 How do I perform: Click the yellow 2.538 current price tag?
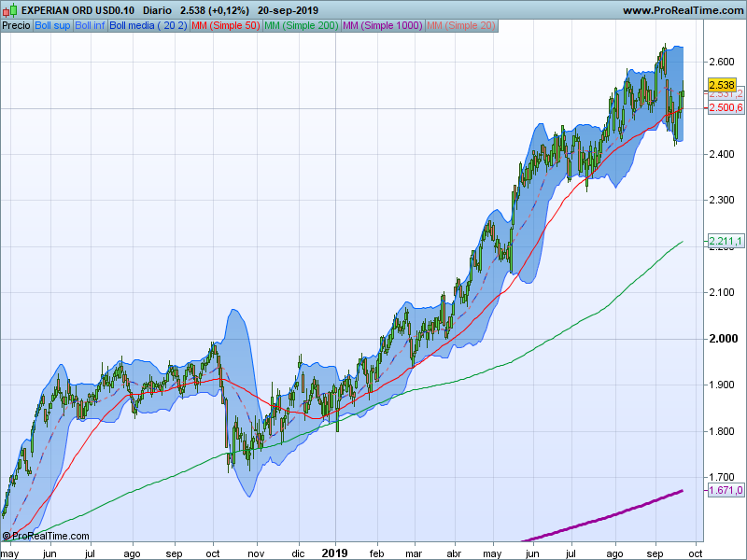(722, 85)
